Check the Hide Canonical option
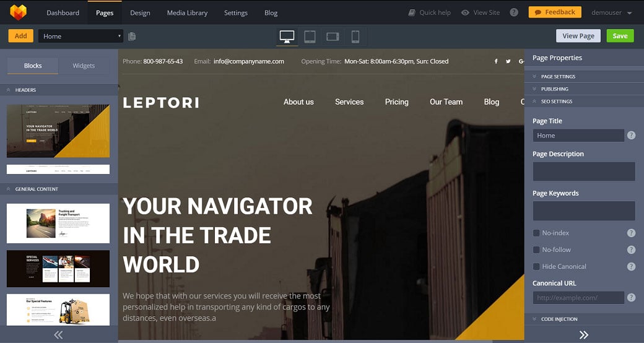644x343 pixels. (536, 266)
